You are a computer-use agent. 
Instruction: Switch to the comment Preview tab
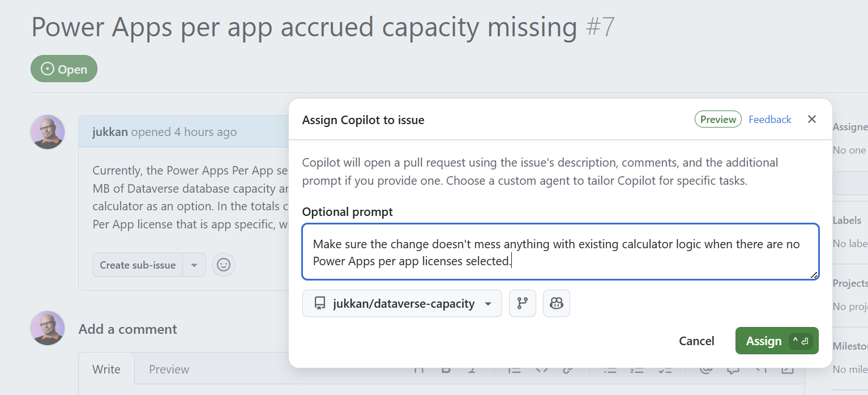click(x=169, y=369)
